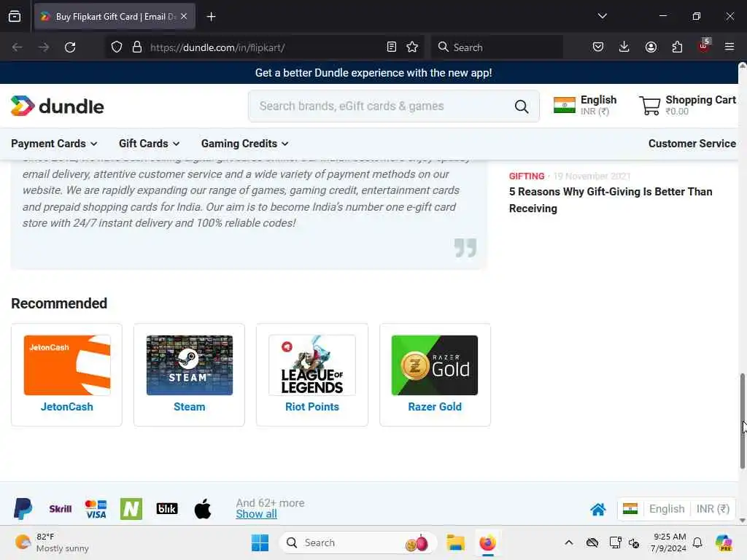747x560 pixels.
Task: Close the Buy Flipkart Gift Card tab
Action: point(184,16)
